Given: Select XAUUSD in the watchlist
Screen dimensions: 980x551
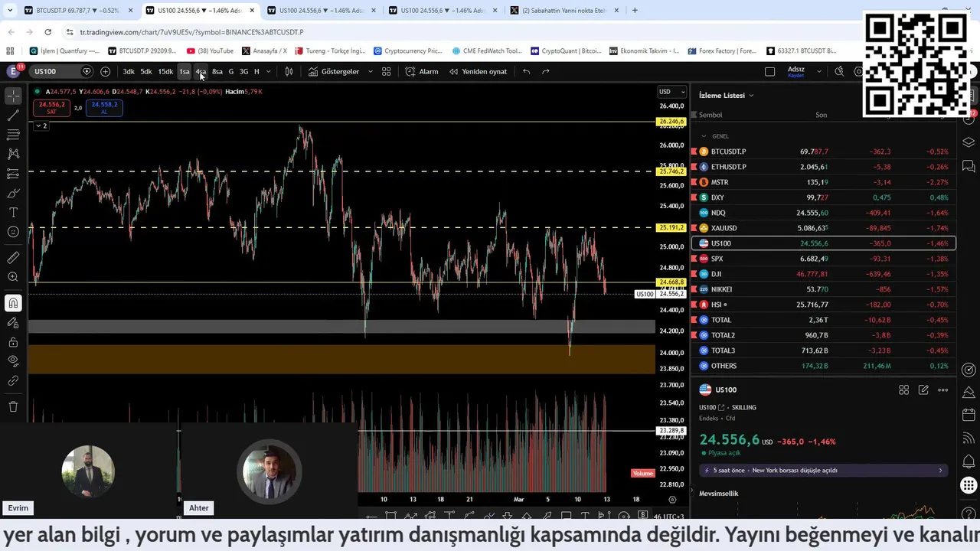Looking at the screenshot, I should (x=823, y=228).
